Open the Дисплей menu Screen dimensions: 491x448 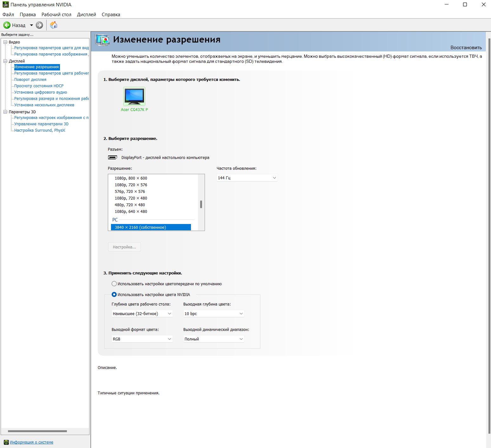(x=87, y=15)
